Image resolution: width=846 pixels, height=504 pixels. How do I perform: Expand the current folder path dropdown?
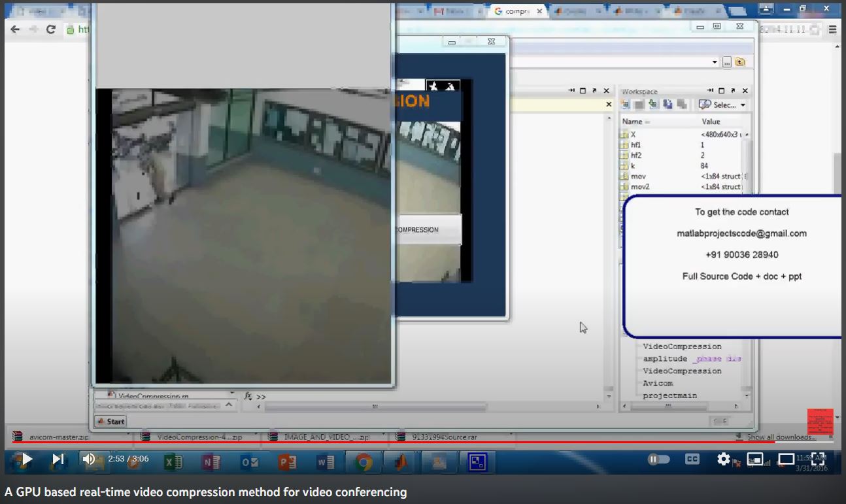(x=715, y=62)
